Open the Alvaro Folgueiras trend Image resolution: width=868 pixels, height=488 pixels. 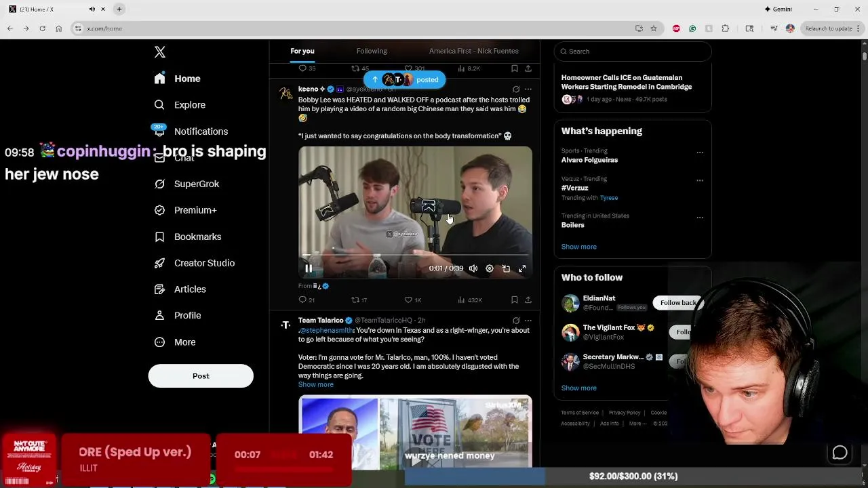589,160
